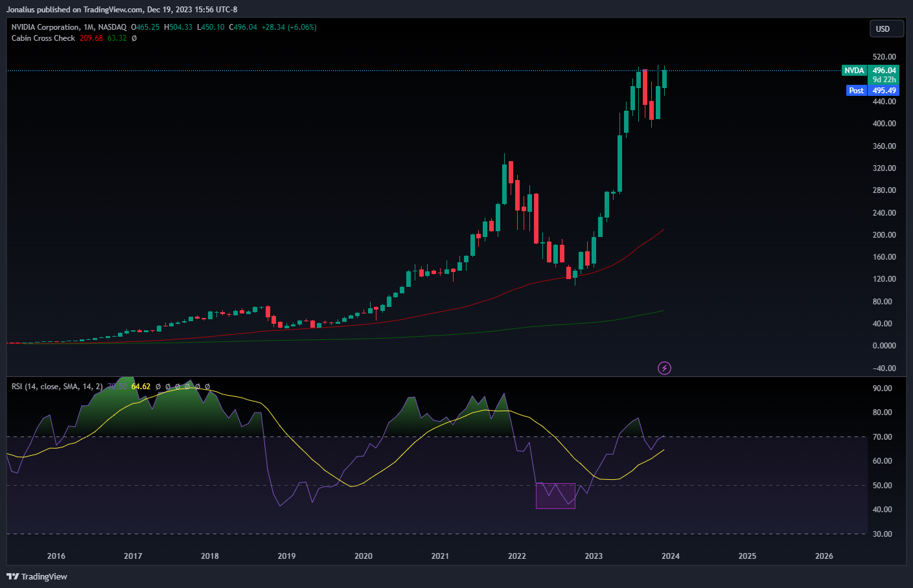Click the O465.25 open value
Image resolution: width=913 pixels, height=588 pixels.
145,27
